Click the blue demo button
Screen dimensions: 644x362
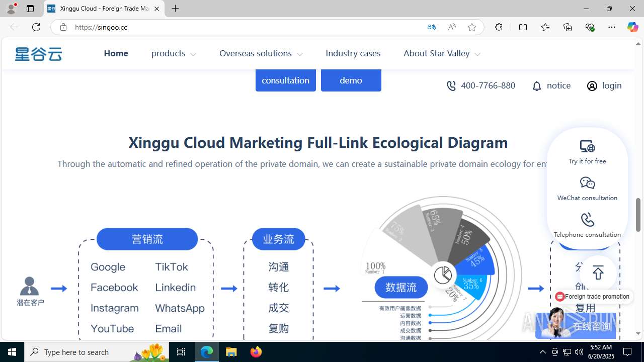click(x=351, y=80)
